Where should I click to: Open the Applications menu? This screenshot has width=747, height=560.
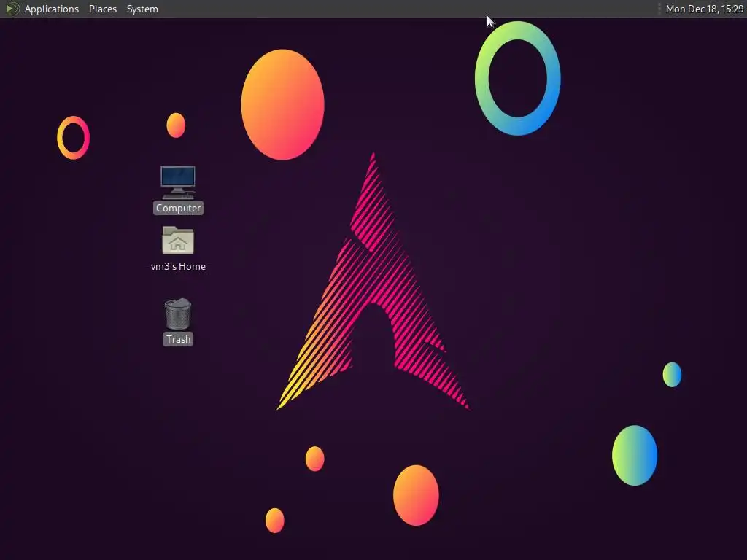coord(52,9)
